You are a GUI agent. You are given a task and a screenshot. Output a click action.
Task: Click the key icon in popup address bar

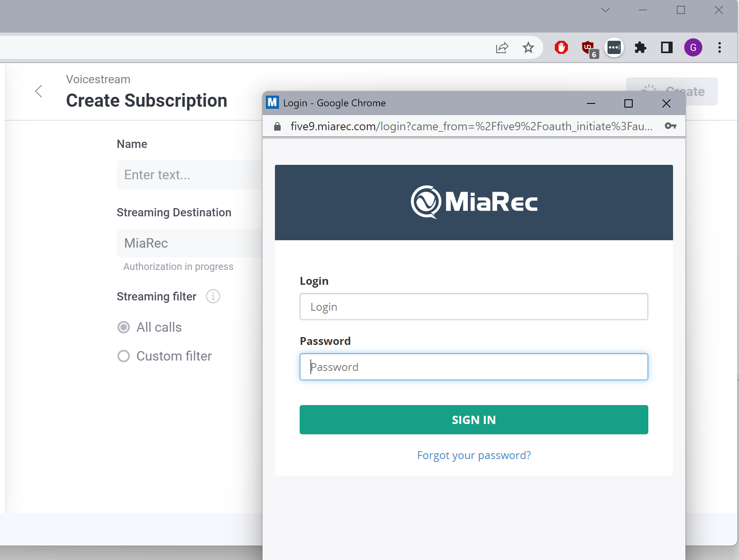pyautogui.click(x=671, y=126)
